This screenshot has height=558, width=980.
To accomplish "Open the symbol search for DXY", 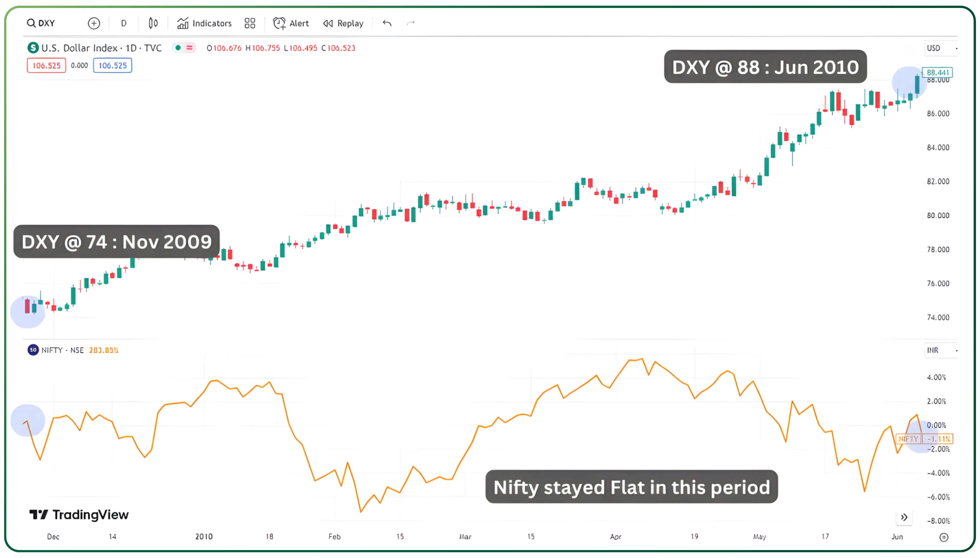I will pyautogui.click(x=41, y=23).
